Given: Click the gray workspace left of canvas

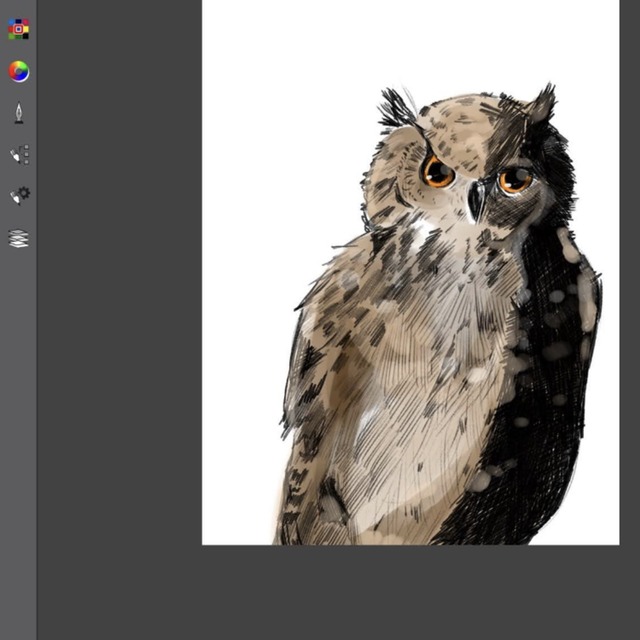Looking at the screenshot, I should click(x=120, y=300).
